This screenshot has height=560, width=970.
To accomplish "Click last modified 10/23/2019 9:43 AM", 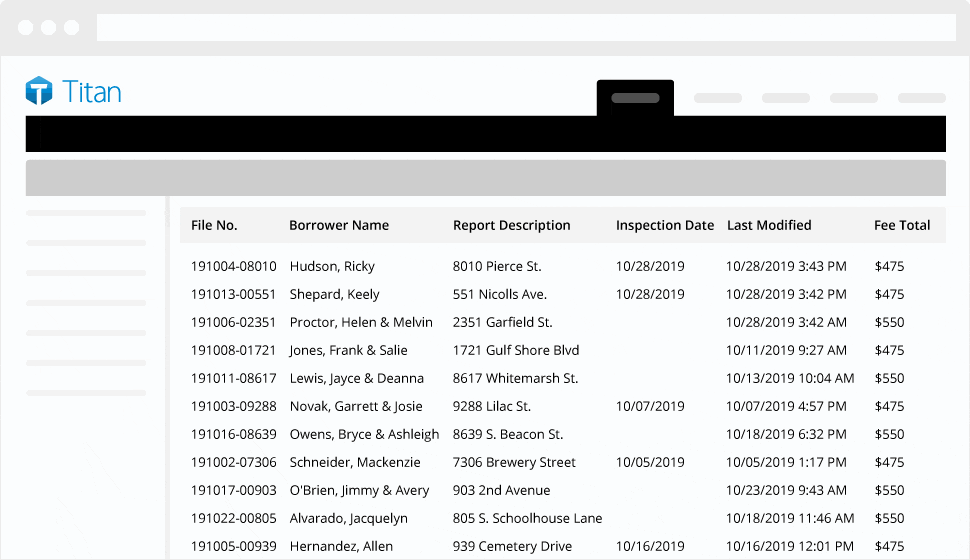I will (x=786, y=490).
